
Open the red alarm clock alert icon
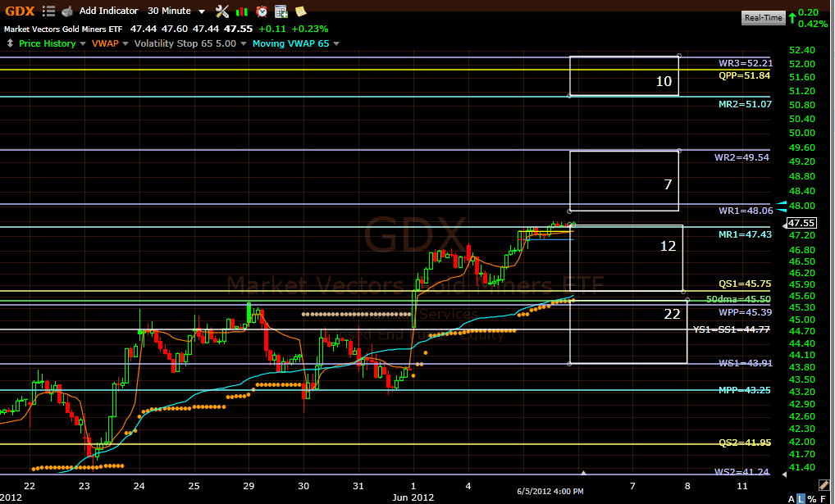coord(262,11)
